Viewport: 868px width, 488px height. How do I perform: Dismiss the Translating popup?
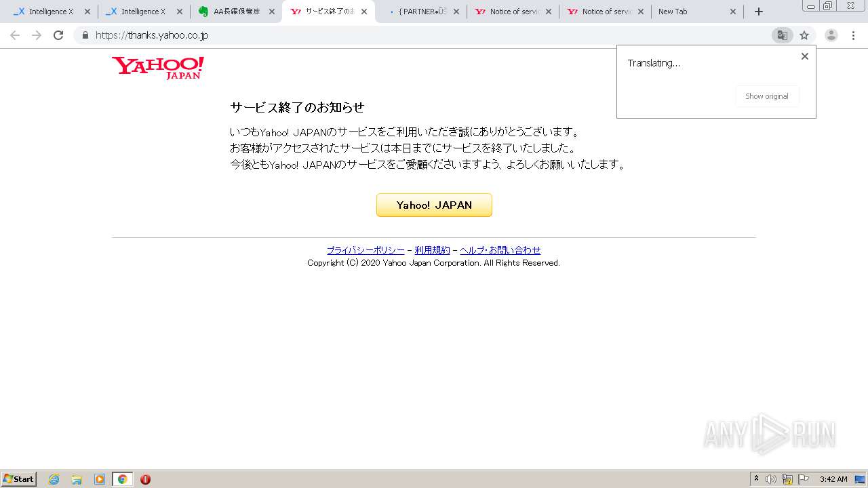click(805, 56)
